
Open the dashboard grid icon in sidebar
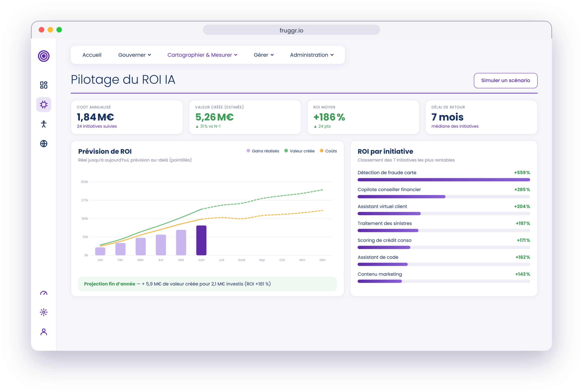[x=44, y=85]
